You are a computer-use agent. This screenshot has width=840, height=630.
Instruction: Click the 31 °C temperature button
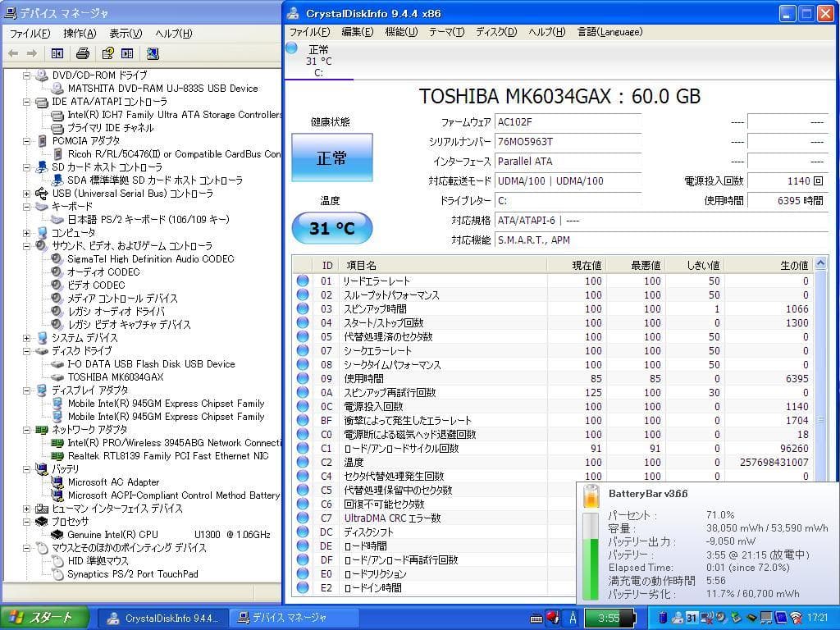point(331,228)
